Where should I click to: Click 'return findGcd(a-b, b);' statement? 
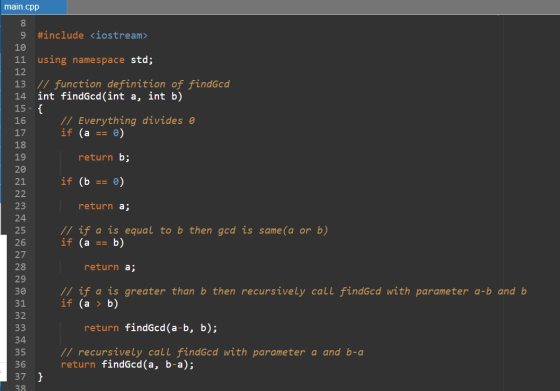click(x=150, y=328)
